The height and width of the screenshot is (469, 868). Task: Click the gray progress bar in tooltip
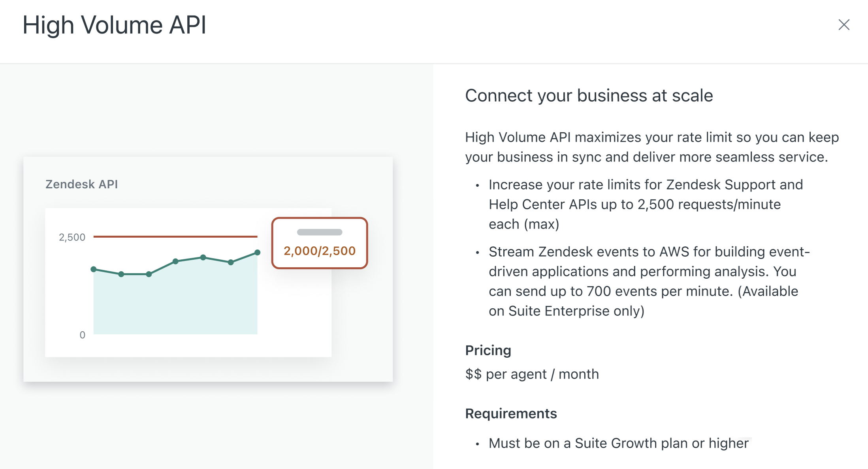click(320, 232)
